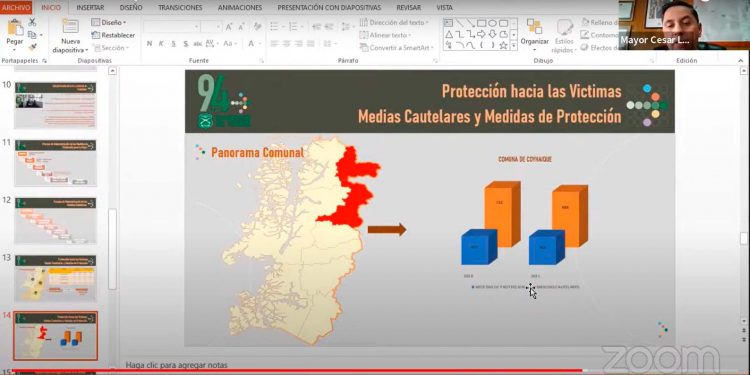
Task: Click the Copiar icon
Action: pyautogui.click(x=32, y=34)
